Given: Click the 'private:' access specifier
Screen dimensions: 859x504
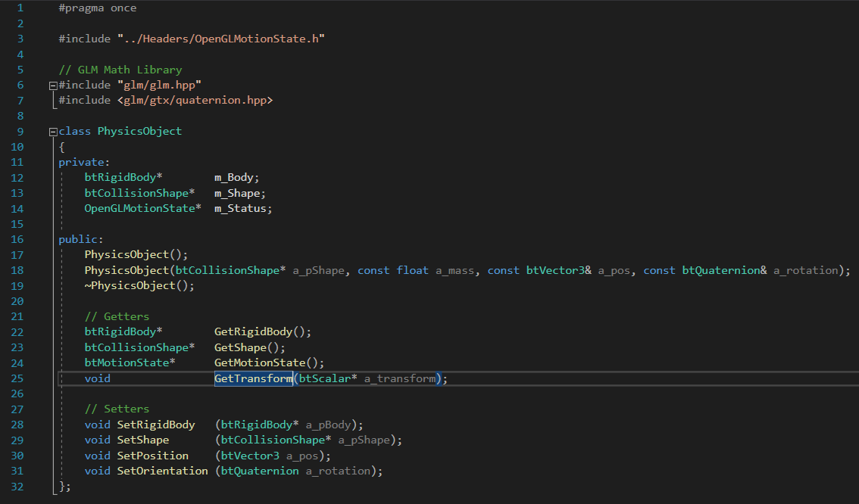Looking at the screenshot, I should click(84, 162).
